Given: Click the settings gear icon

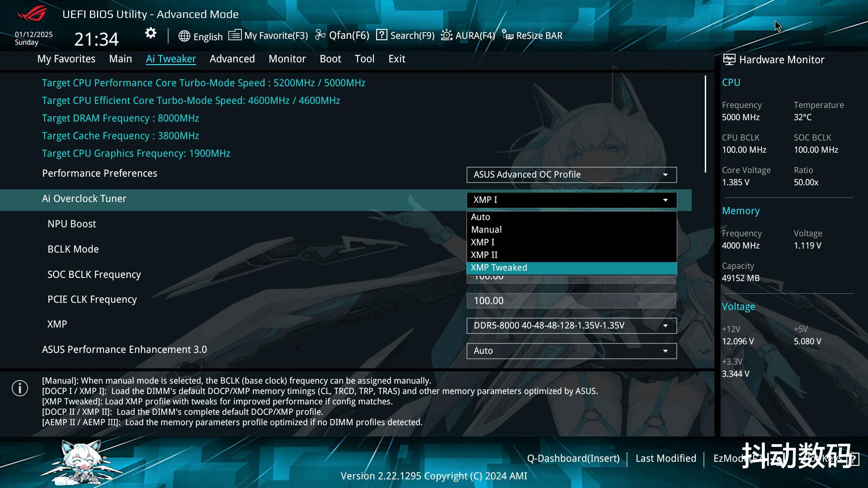Looking at the screenshot, I should click(151, 33).
